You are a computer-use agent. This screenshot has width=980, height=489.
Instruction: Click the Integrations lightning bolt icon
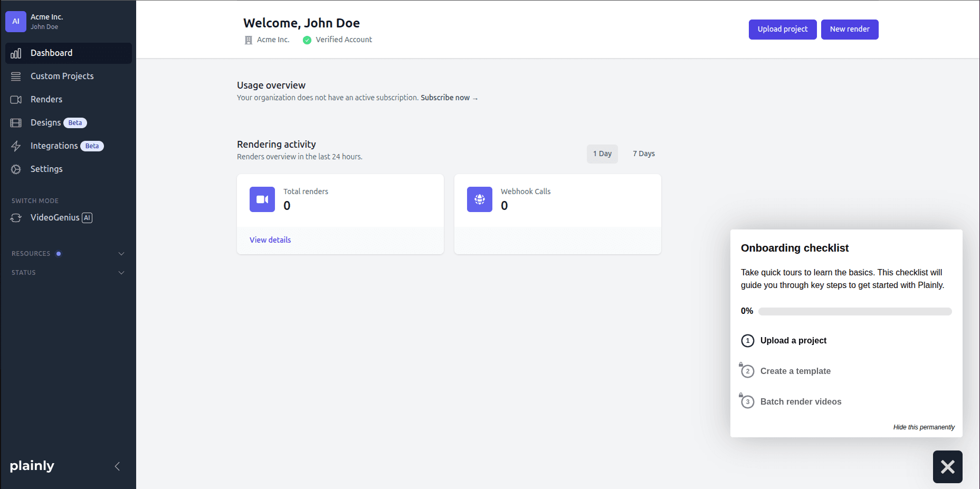(x=16, y=146)
